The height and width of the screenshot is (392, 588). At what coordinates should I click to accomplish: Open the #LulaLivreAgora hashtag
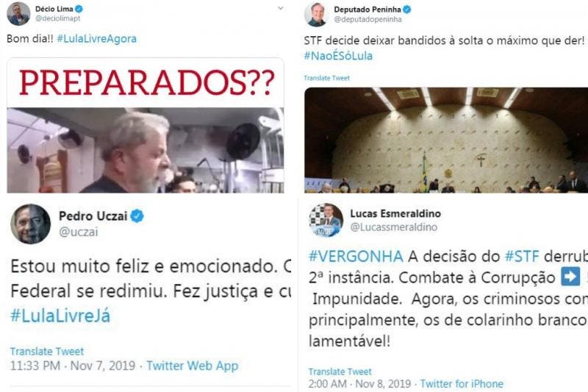(97, 39)
